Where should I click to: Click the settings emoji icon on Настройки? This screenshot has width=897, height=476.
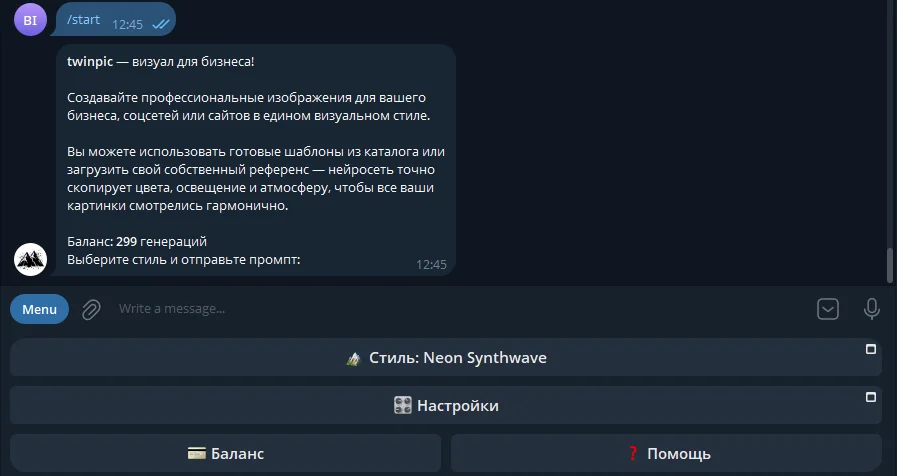(403, 406)
